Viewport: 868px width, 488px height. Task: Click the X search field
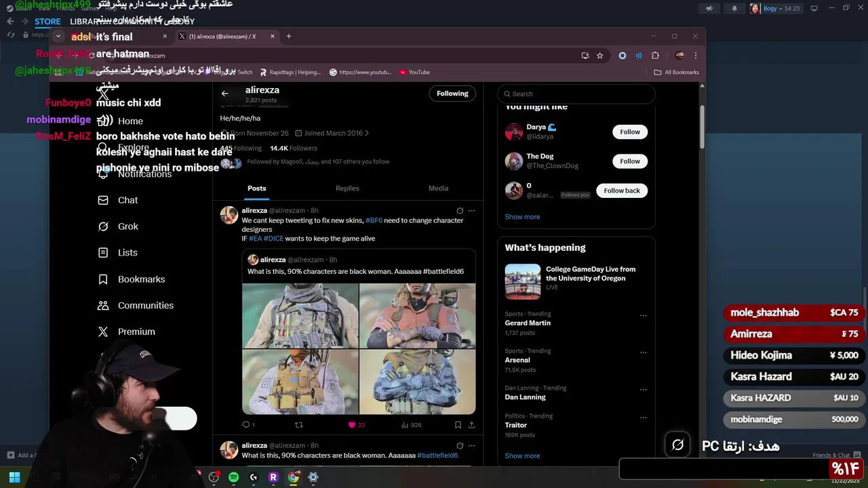pyautogui.click(x=576, y=94)
